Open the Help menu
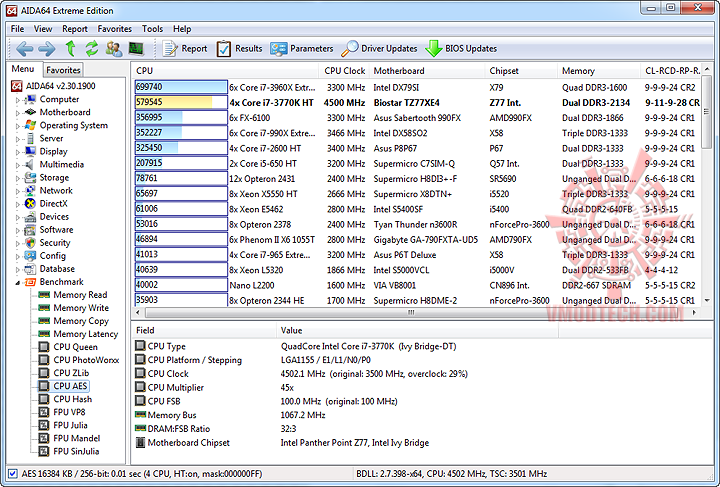Image resolution: width=720 pixels, height=487 pixels. (182, 28)
